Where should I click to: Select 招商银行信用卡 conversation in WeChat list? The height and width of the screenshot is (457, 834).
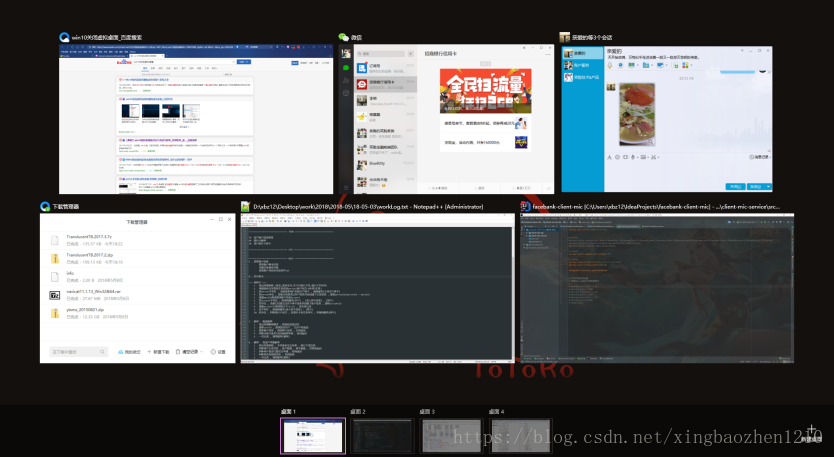[x=386, y=84]
